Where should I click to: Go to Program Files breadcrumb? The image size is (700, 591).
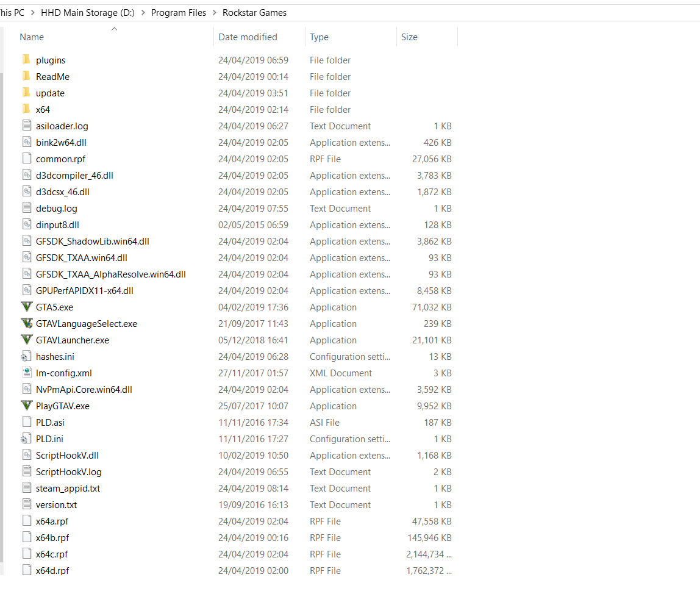pos(179,12)
